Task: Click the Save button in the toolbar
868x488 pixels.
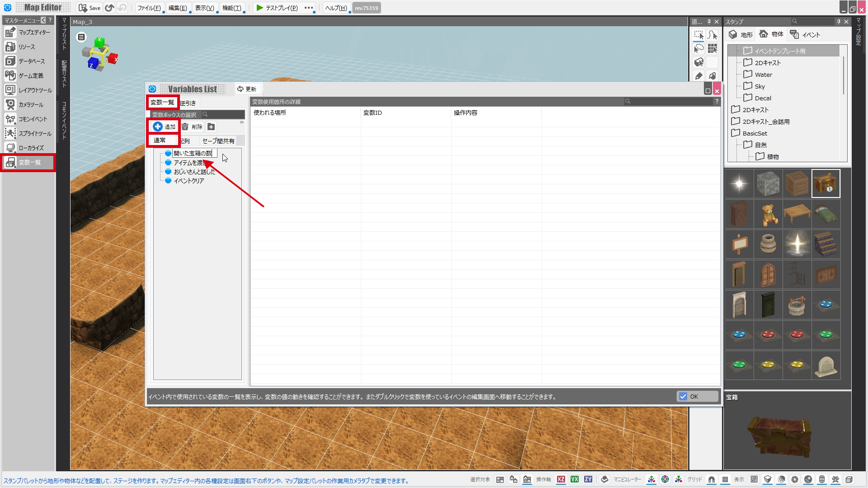Action: [x=90, y=8]
